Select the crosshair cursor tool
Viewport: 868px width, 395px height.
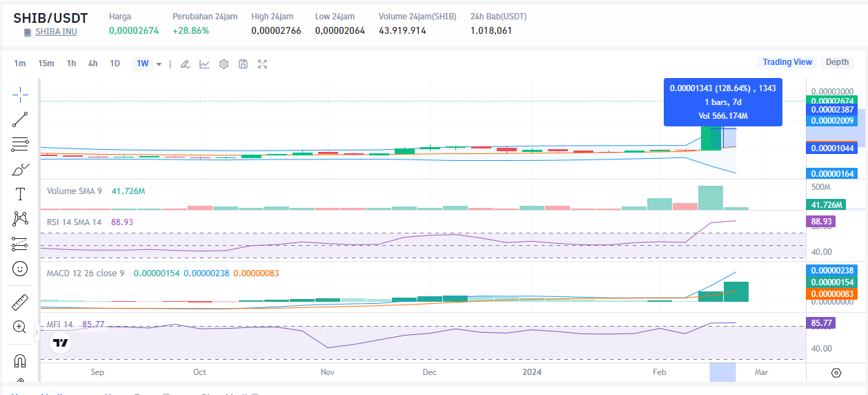[20, 94]
